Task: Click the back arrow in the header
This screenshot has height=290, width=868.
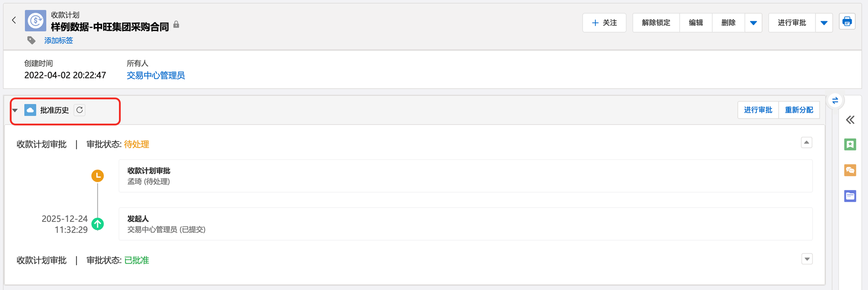Action: (14, 20)
